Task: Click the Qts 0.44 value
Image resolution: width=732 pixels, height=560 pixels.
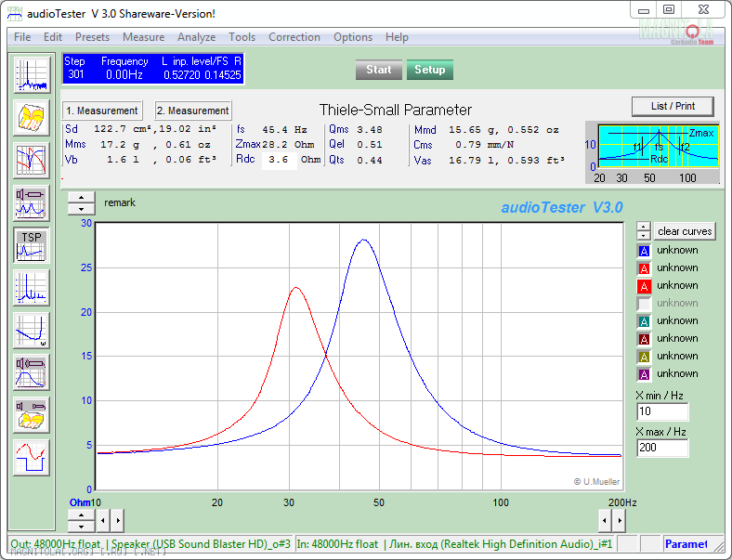Action: click(x=370, y=160)
